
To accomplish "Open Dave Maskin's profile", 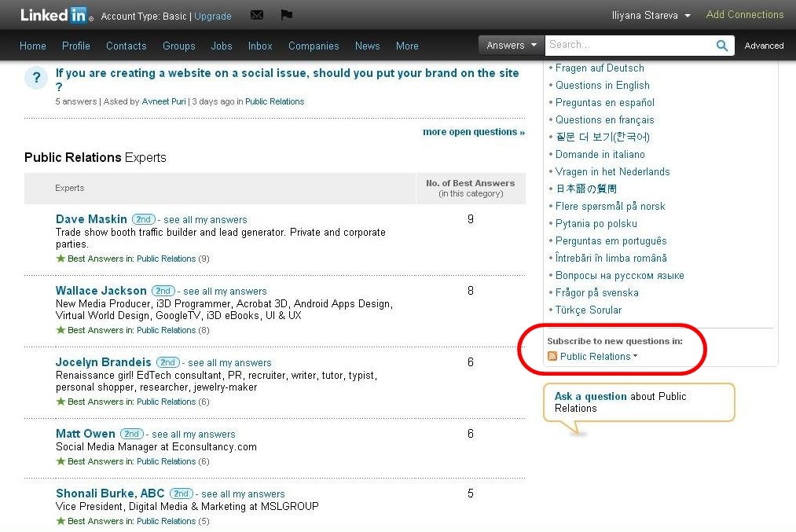I will pos(91,219).
